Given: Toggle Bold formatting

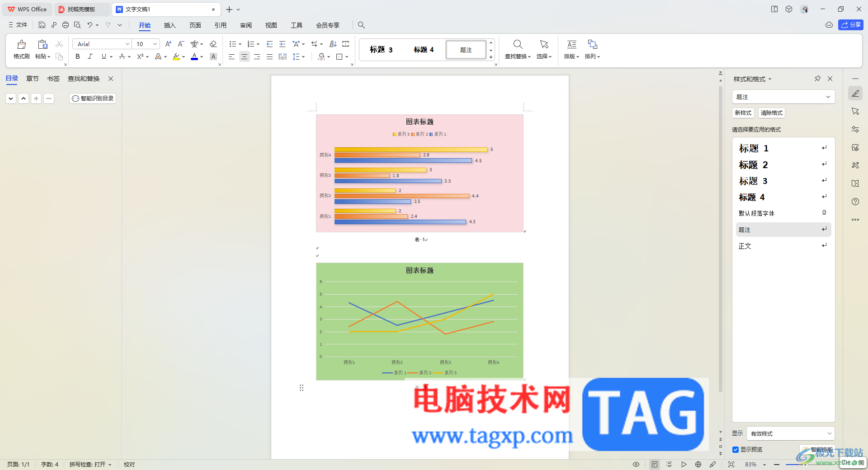Looking at the screenshot, I should click(x=78, y=56).
